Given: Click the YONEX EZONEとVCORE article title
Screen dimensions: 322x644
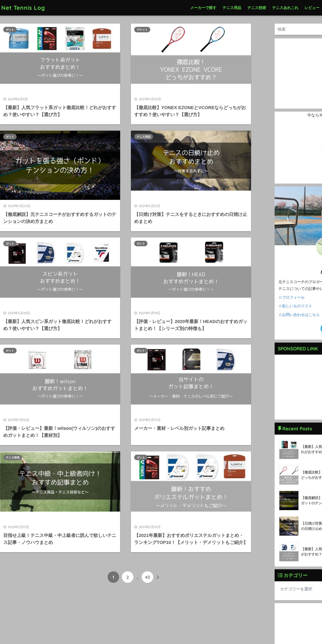Looking at the screenshot, I should click(x=190, y=111).
